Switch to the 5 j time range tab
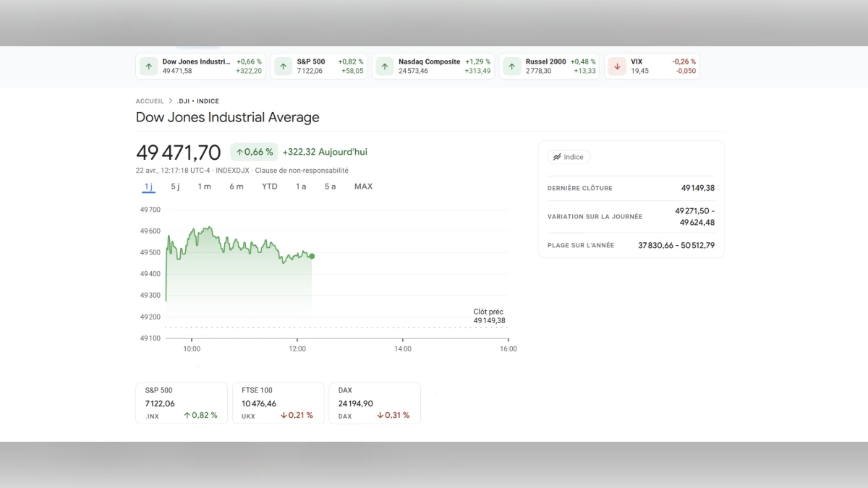Image resolution: width=868 pixels, height=488 pixels. 174,186
